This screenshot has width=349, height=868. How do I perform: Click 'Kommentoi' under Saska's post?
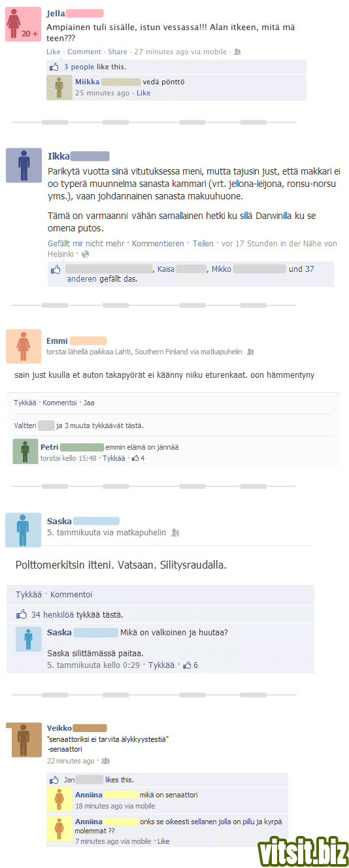pyautogui.click(x=71, y=594)
